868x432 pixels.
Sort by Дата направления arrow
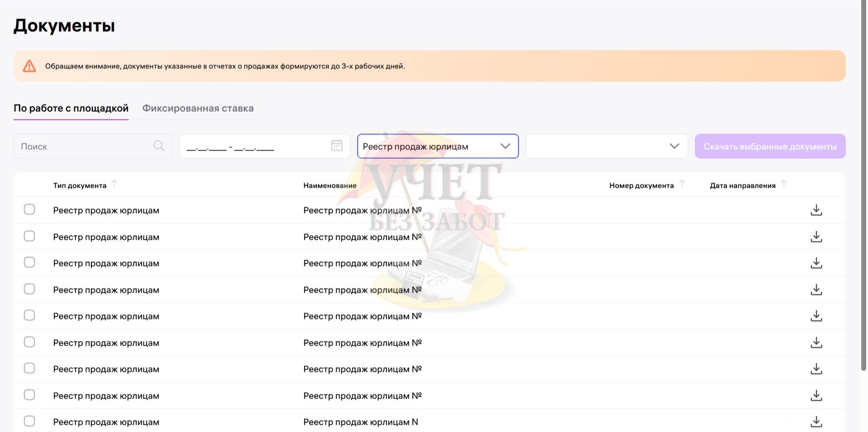(784, 184)
